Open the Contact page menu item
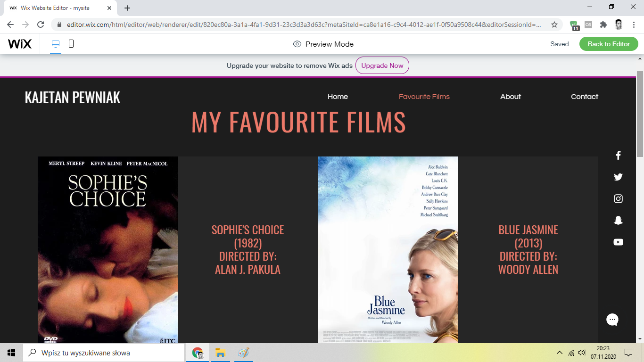 [x=585, y=97]
